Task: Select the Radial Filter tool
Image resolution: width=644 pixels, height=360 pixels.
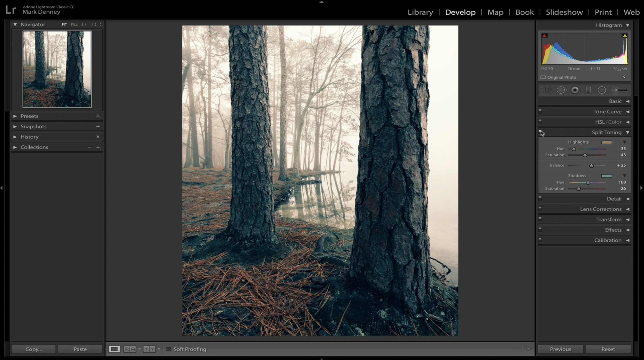Action: 602,90
